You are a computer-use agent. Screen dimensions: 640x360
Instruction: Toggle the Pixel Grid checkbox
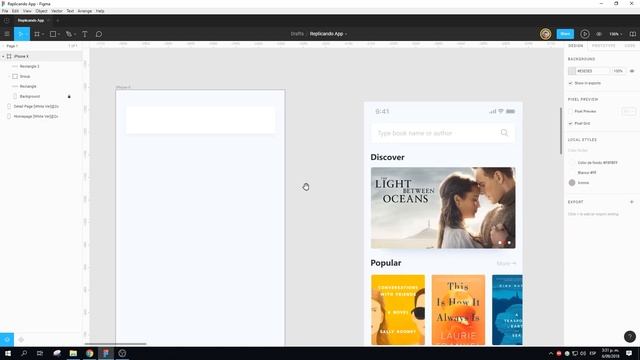(571, 123)
